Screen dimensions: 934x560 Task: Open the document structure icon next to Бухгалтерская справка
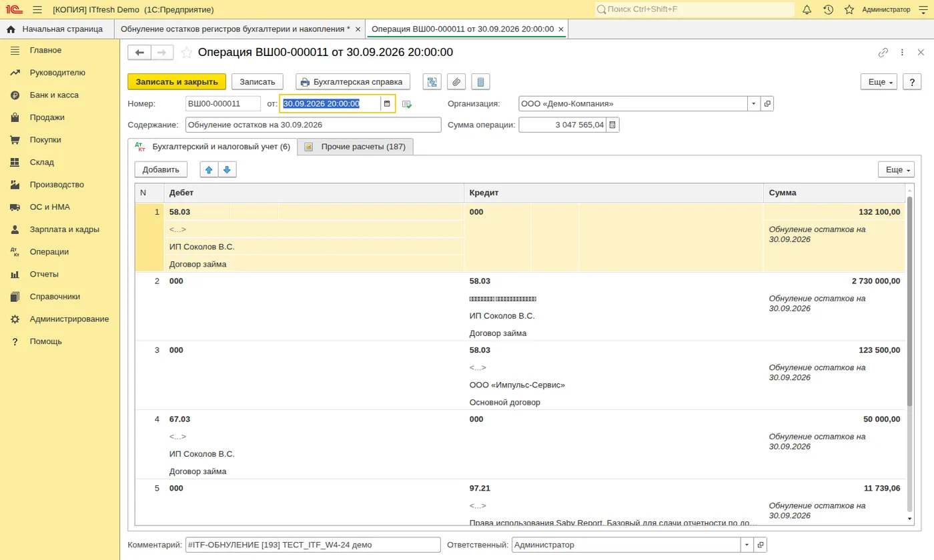coord(432,81)
